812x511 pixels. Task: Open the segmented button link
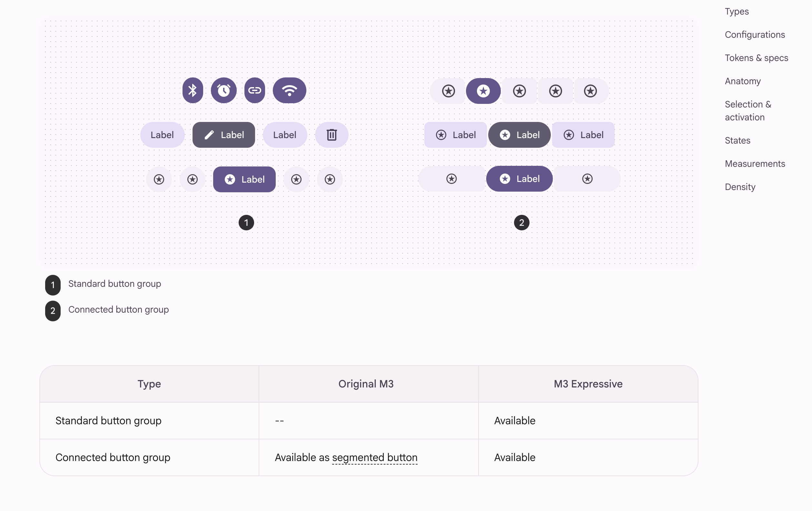click(x=375, y=457)
